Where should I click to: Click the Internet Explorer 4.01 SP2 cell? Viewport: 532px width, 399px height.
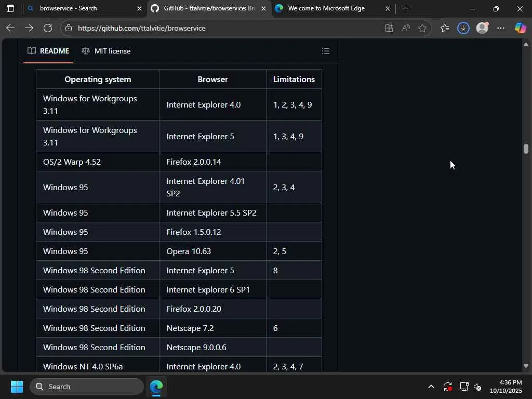(x=212, y=187)
